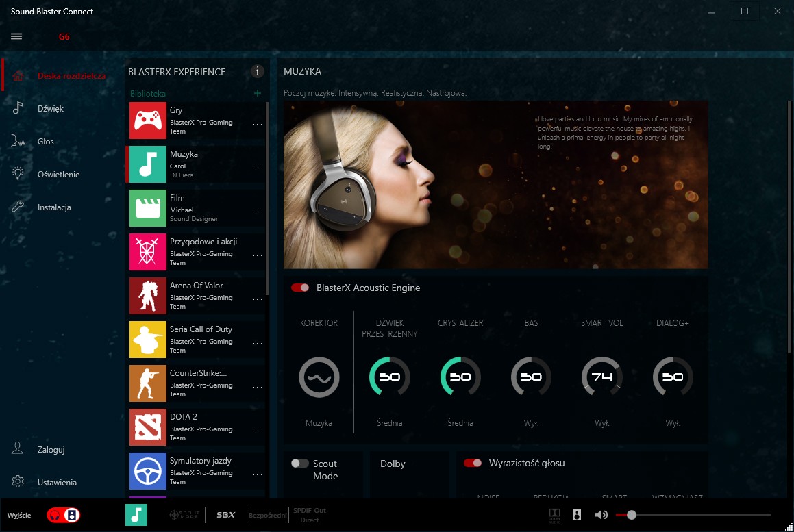Click the Muzyka banner image

496,185
